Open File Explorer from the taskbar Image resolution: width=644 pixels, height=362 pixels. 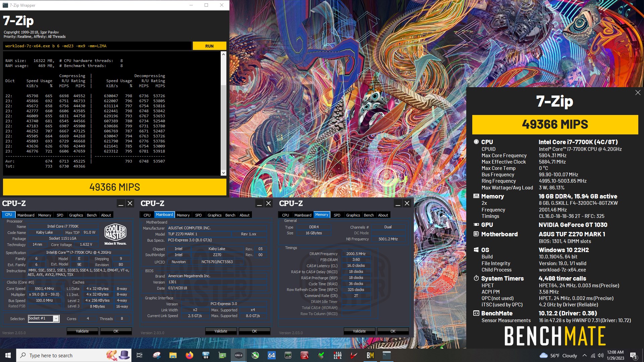(x=173, y=355)
